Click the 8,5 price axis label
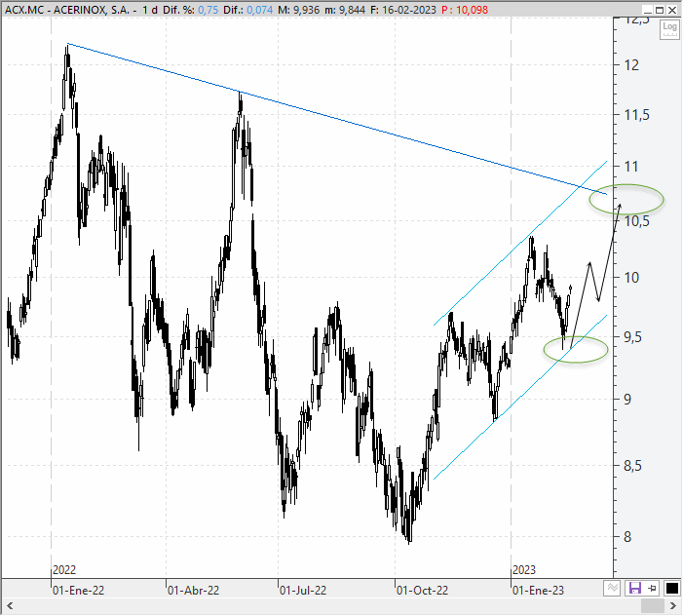Viewport: 683px width, 616px height. click(x=632, y=466)
